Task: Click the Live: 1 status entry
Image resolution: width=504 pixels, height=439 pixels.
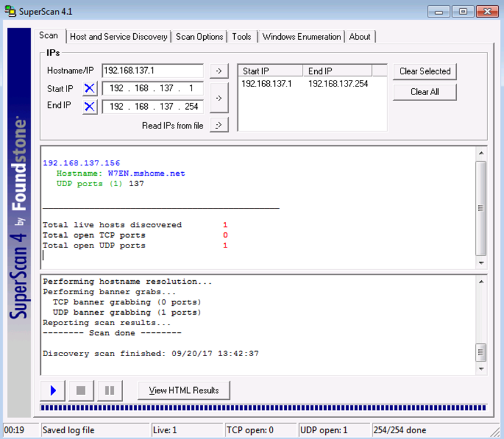Action: tap(187, 430)
